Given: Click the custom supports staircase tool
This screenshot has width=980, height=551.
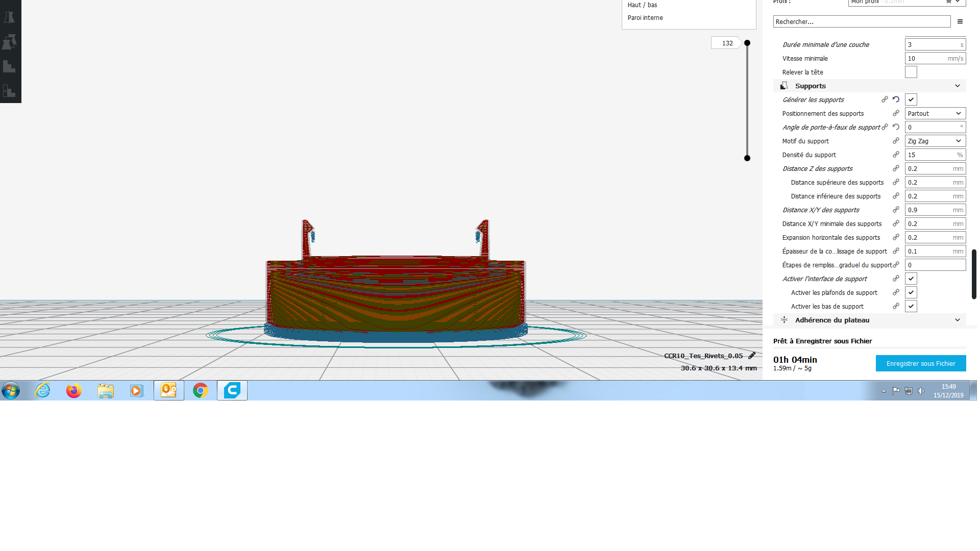Looking at the screenshot, I should tap(9, 66).
